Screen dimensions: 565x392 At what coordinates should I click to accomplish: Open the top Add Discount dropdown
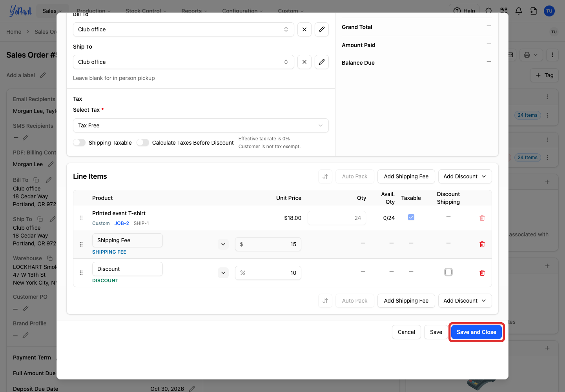click(x=465, y=176)
